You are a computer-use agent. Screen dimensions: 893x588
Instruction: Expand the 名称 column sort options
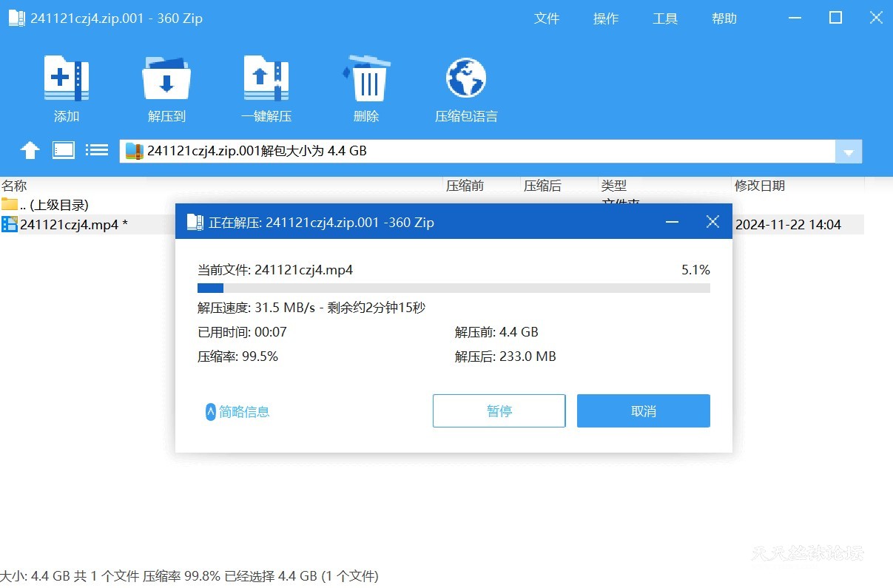point(15,186)
